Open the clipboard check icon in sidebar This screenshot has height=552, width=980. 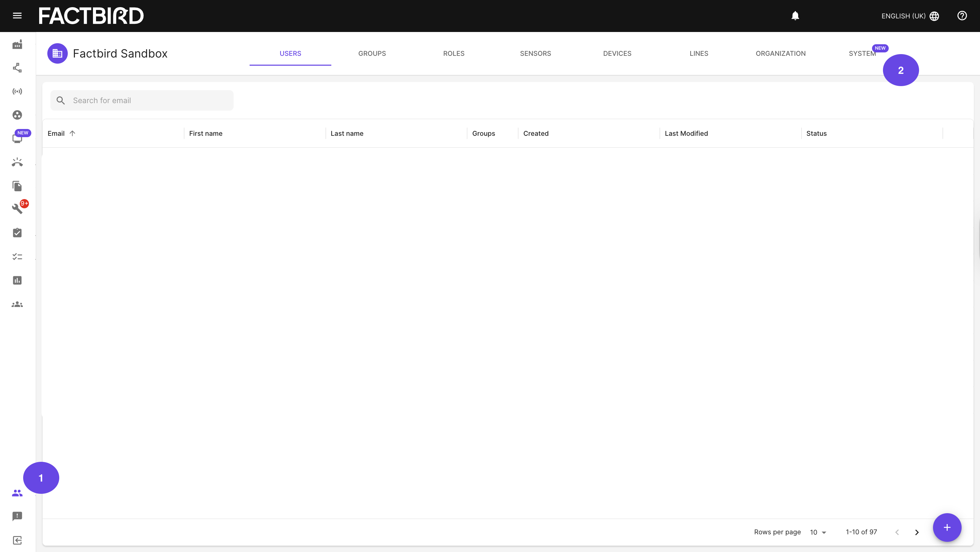tap(17, 233)
